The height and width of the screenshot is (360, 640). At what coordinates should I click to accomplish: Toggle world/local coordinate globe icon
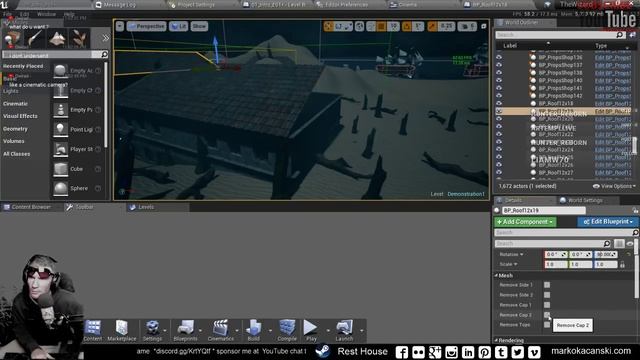[x=359, y=27]
